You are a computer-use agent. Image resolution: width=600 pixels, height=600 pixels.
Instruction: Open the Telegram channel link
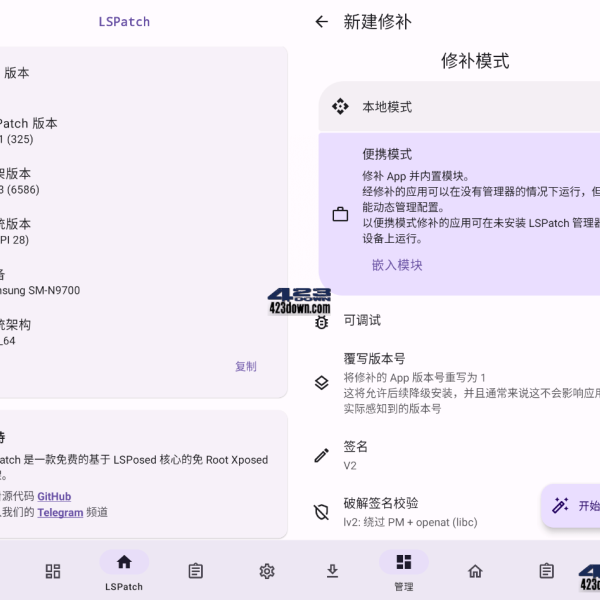point(60,512)
